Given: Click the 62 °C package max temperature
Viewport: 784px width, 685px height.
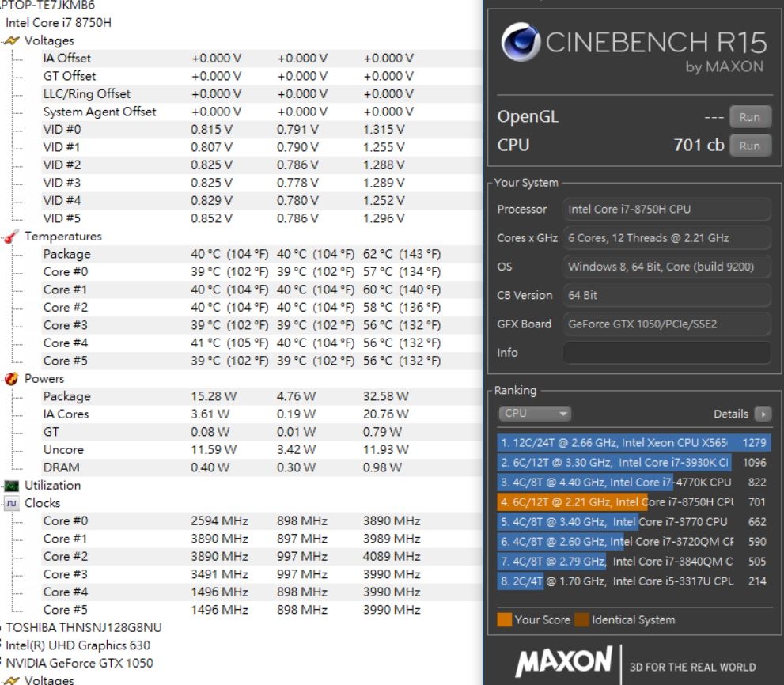Looking at the screenshot, I should (x=402, y=254).
